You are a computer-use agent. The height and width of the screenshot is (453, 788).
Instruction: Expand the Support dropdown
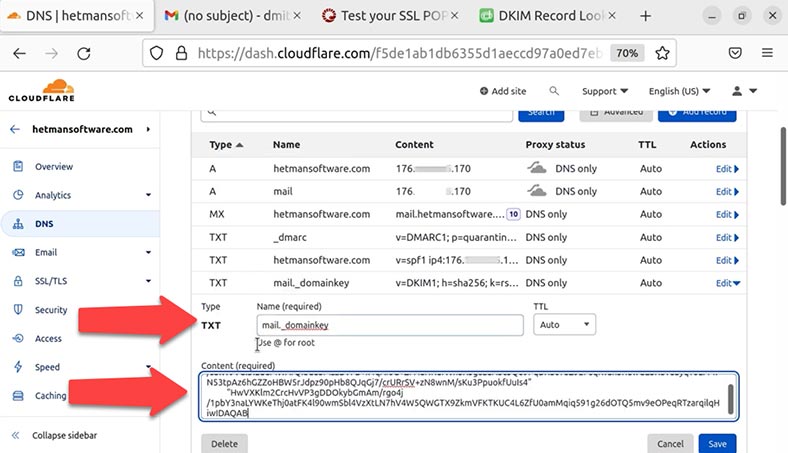605,91
